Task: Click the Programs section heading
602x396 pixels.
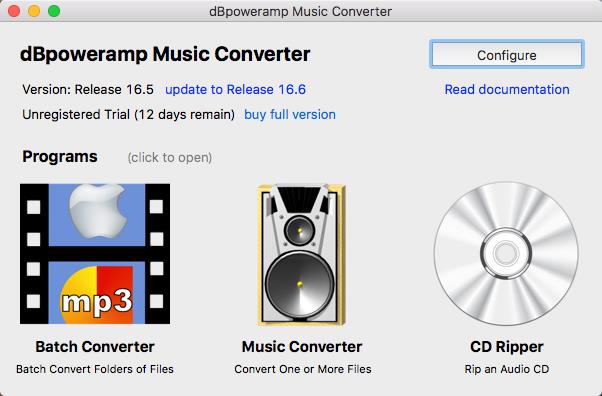Action: (x=60, y=156)
